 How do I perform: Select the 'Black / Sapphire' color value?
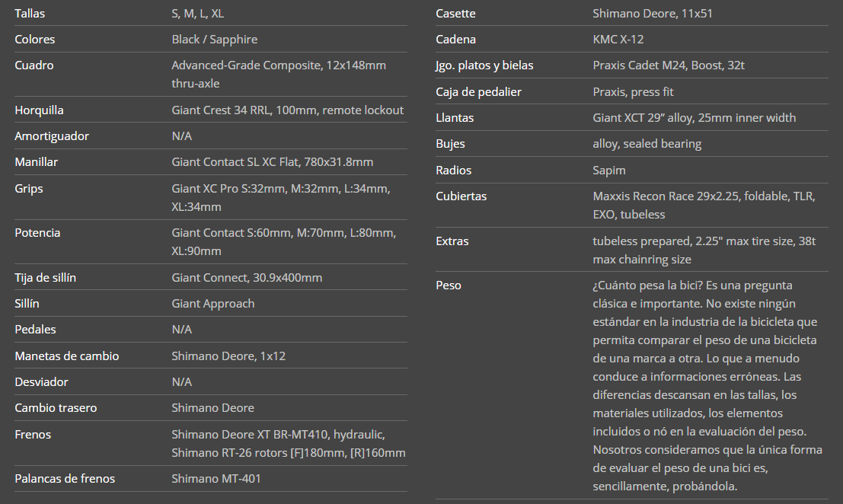(214, 40)
